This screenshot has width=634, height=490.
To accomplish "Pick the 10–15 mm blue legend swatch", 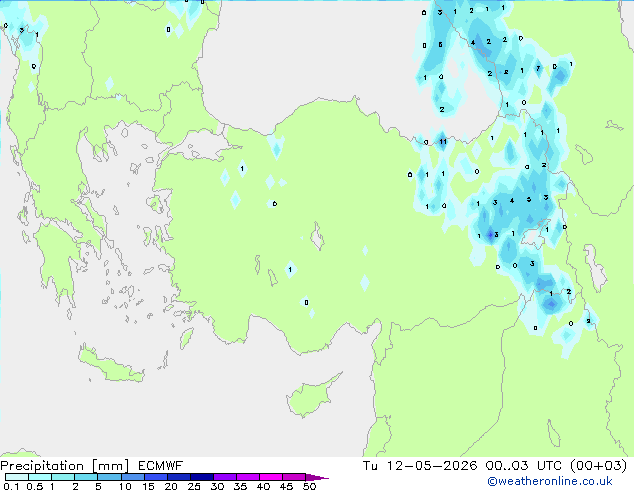I will (x=133, y=477).
